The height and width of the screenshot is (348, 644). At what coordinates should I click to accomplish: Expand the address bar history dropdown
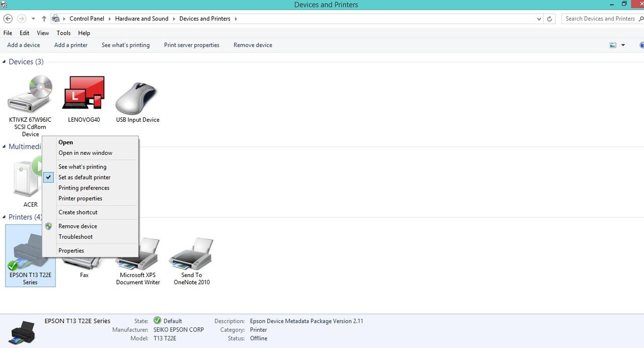click(539, 19)
